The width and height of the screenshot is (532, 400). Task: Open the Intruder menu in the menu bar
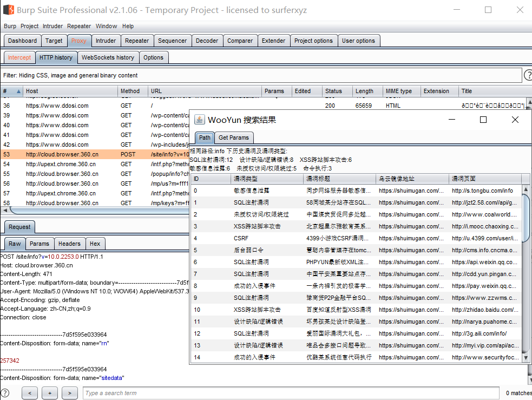click(x=52, y=26)
